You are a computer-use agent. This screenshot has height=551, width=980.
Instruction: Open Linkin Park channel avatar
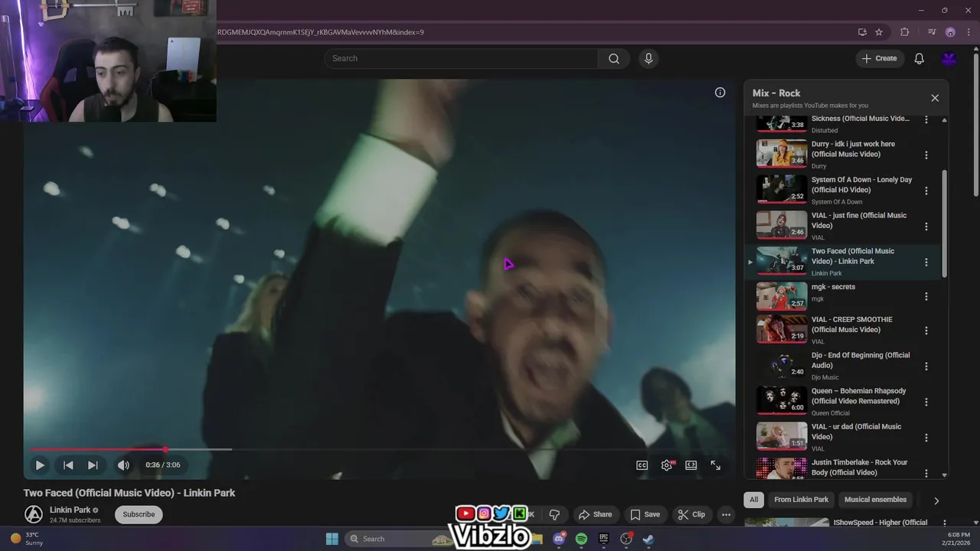point(33,514)
